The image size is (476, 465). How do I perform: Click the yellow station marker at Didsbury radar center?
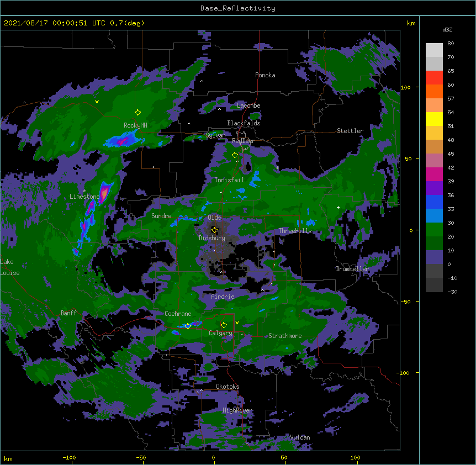click(x=214, y=230)
